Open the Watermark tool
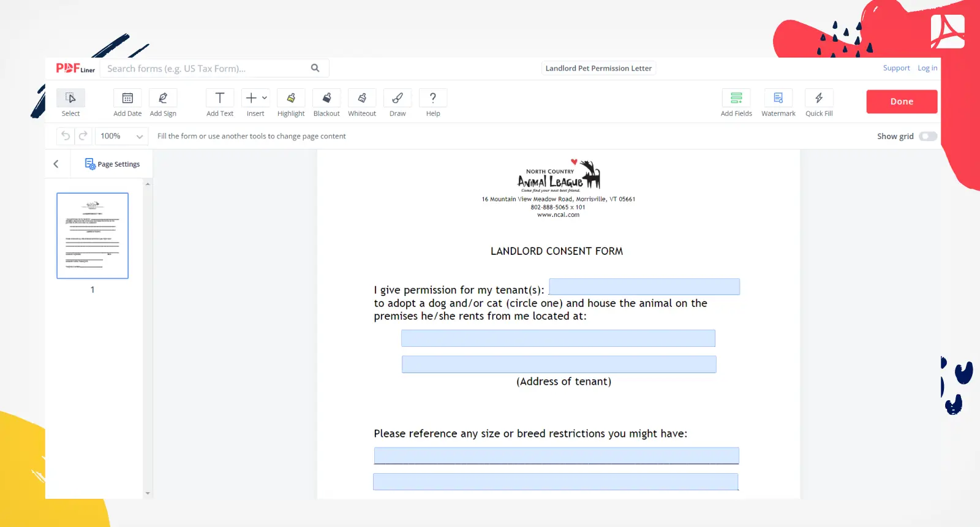This screenshot has width=980, height=527. coord(778,103)
